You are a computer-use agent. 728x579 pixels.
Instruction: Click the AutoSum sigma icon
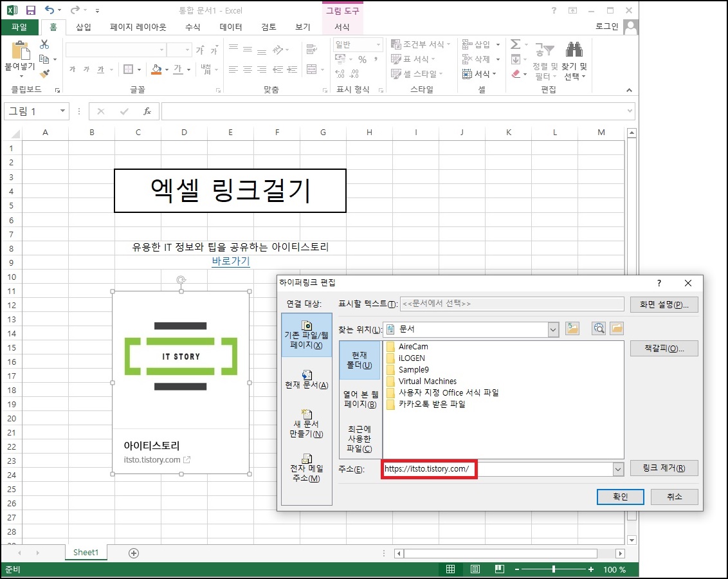coord(515,44)
